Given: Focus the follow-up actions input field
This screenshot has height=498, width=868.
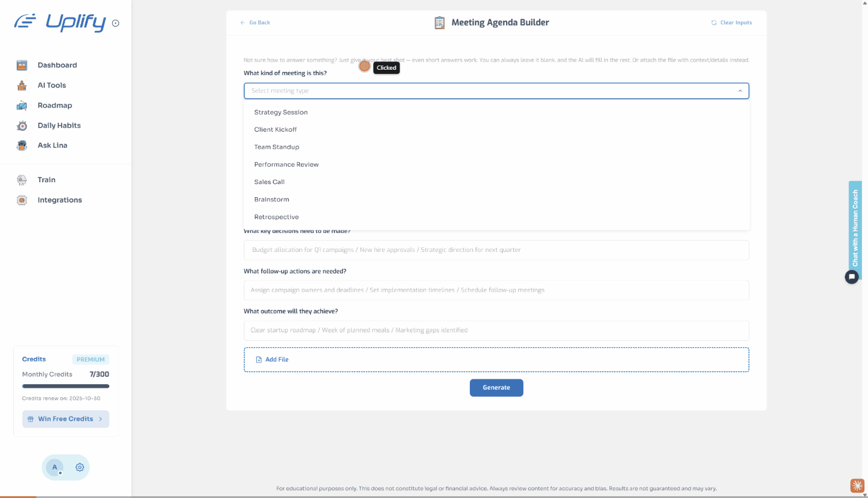Looking at the screenshot, I should pos(496,290).
